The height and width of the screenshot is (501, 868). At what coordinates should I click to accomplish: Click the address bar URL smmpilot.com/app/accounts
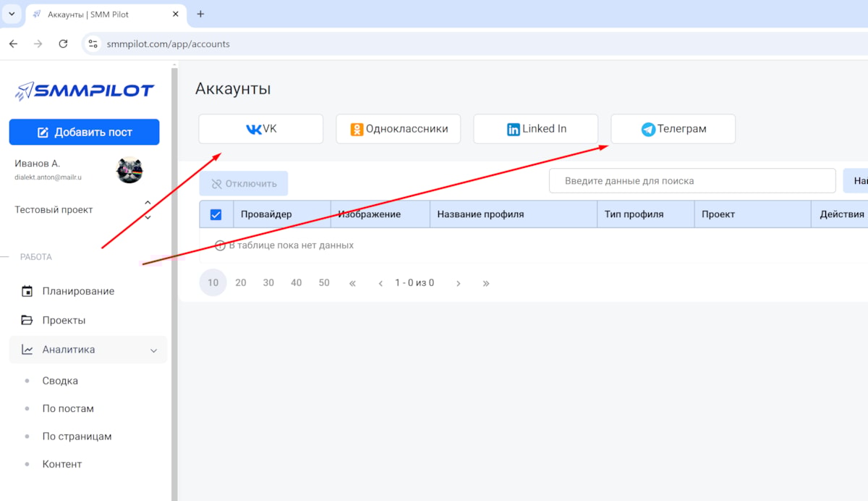tap(169, 44)
